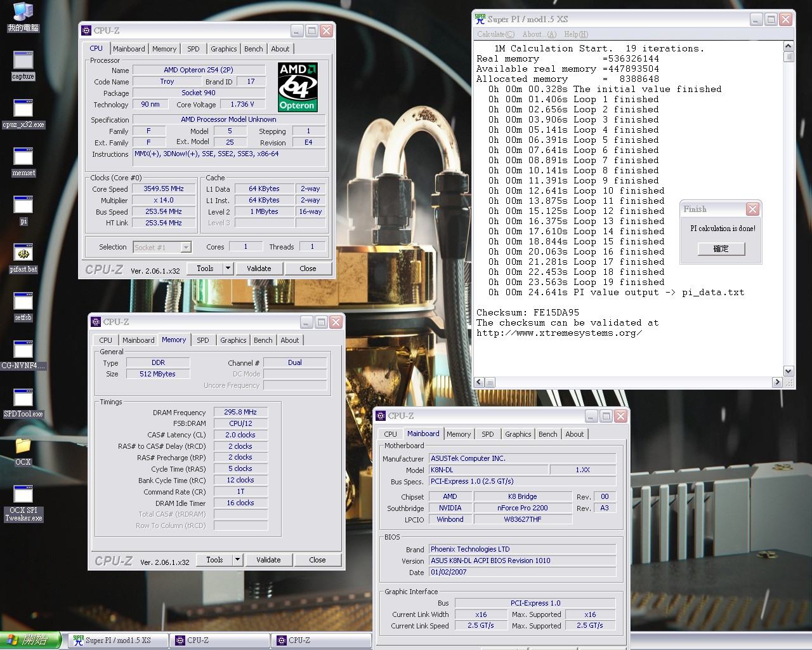Open the My Computer desktop icon
The image size is (812, 650).
(23, 17)
